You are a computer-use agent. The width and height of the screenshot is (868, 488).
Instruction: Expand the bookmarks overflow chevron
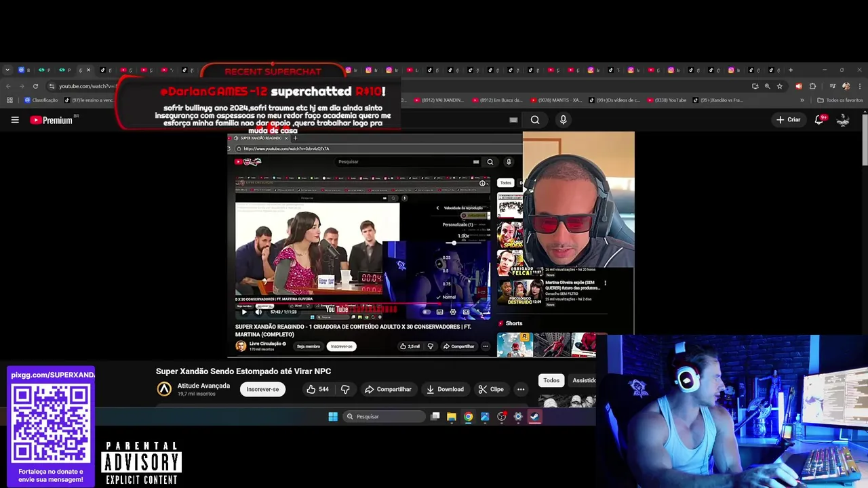pos(802,100)
